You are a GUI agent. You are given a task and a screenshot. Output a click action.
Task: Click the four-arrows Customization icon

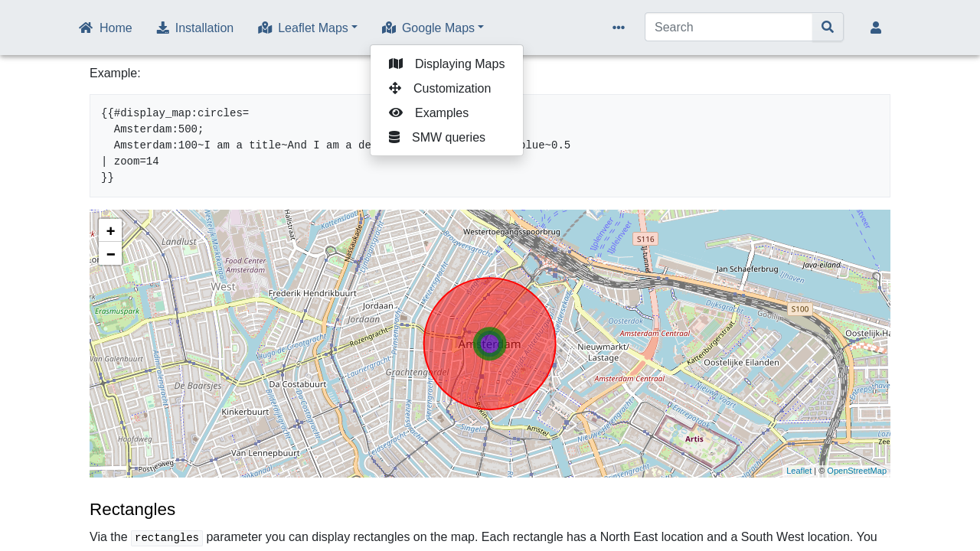(395, 88)
